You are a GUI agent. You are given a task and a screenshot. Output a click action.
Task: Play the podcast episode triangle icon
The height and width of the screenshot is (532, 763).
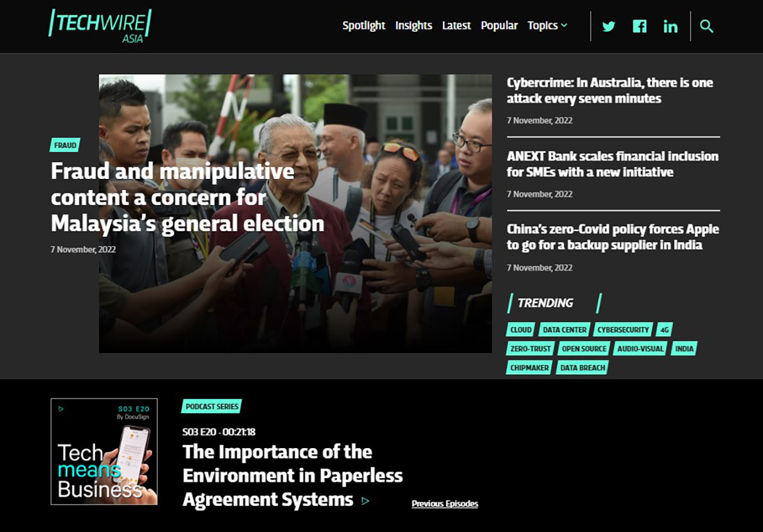(366, 501)
